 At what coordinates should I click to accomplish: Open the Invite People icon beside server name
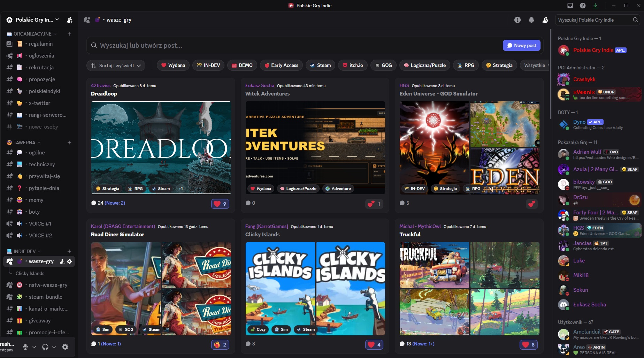pyautogui.click(x=70, y=20)
